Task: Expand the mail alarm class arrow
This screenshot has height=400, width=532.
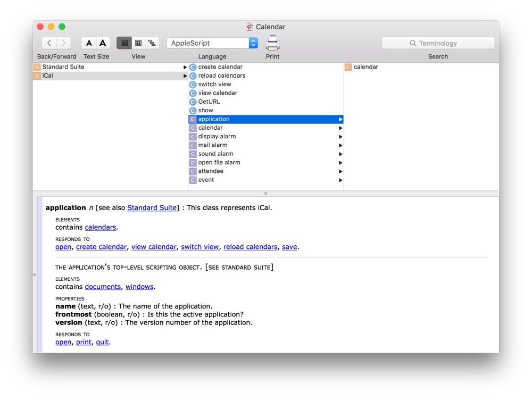Action: tap(340, 146)
